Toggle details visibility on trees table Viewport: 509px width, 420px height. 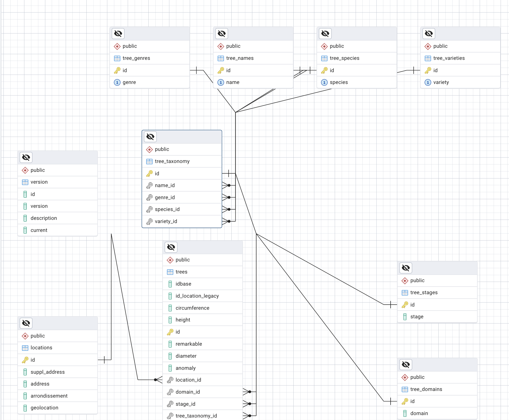pos(171,247)
